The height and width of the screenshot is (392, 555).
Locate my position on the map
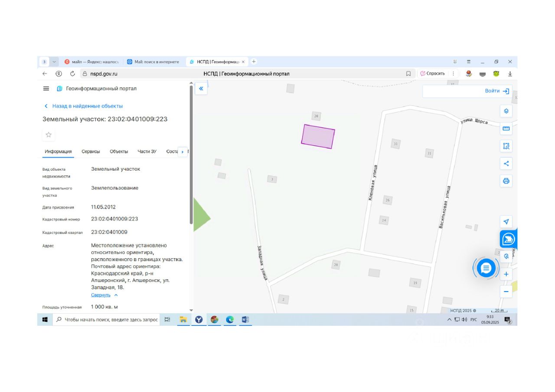pos(506,222)
